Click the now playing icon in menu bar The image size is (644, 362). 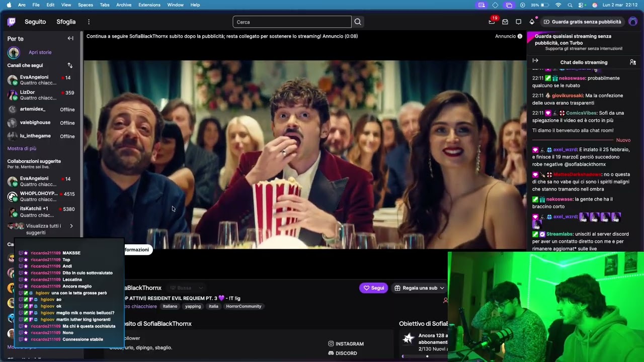pyautogui.click(x=522, y=5)
